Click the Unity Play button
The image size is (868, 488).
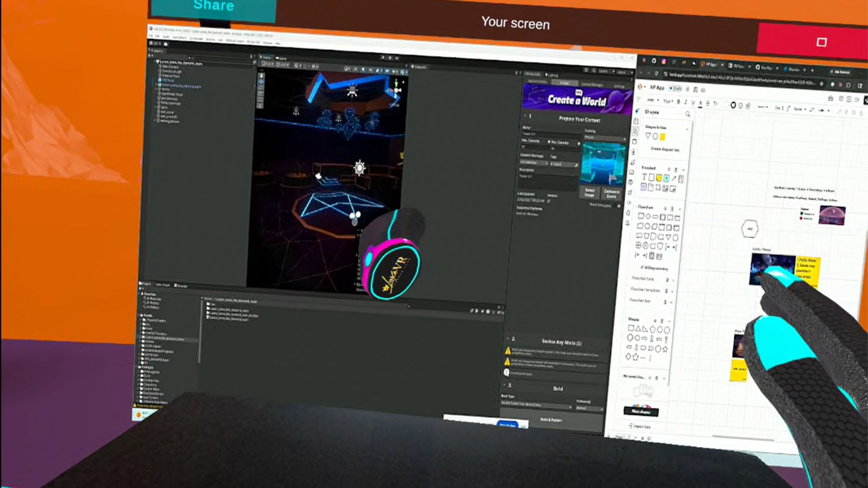coord(383,57)
